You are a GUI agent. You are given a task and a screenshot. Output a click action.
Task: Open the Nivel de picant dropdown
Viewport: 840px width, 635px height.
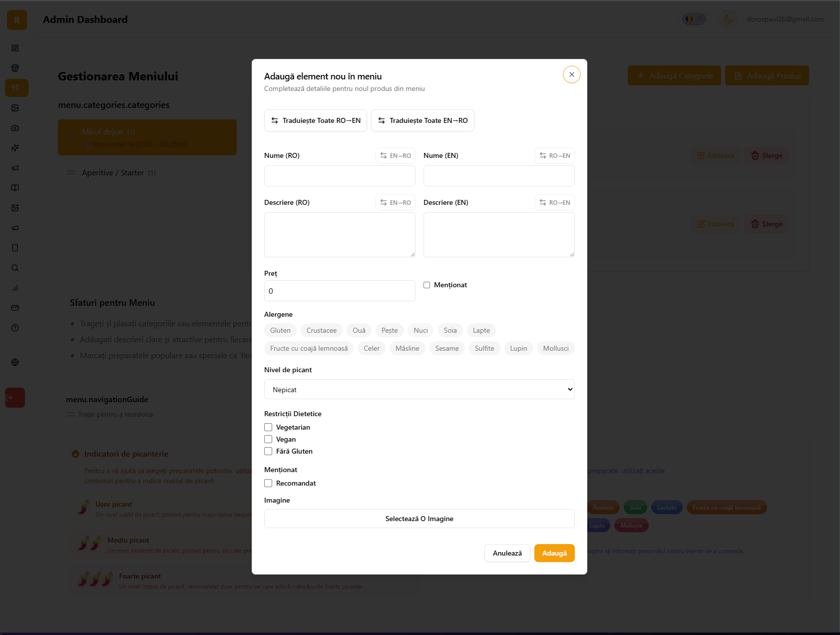click(419, 389)
